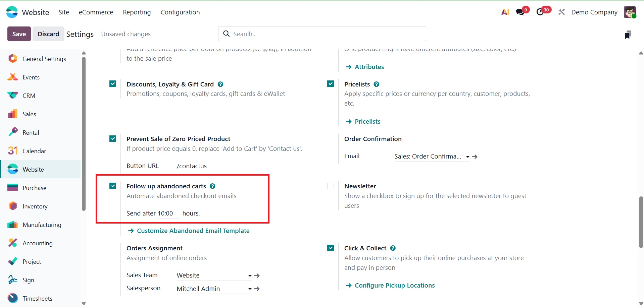Open the AI assistant icon in top bar
The width and height of the screenshot is (644, 307).
click(x=505, y=12)
